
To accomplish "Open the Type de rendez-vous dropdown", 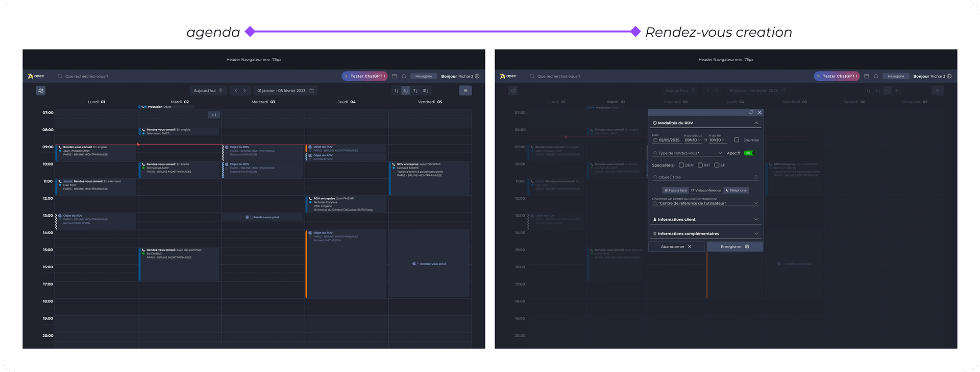I will coord(688,153).
